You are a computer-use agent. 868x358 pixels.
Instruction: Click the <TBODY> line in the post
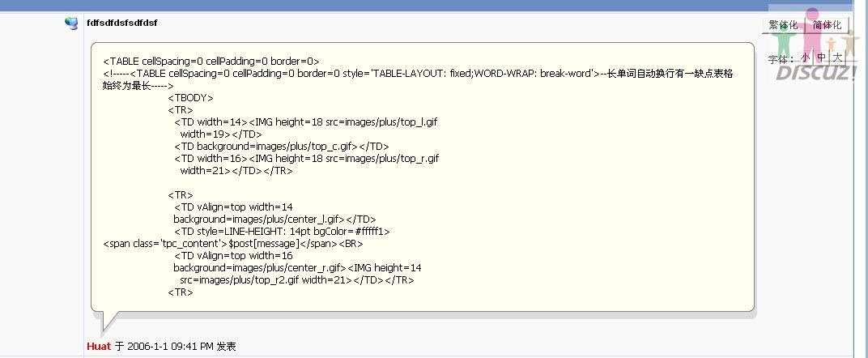pos(190,98)
